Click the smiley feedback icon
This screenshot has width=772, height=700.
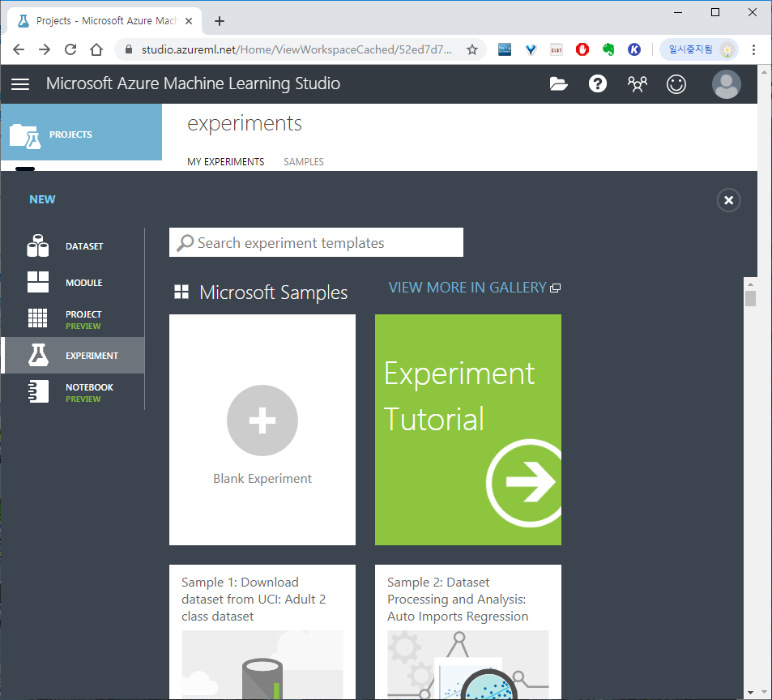click(676, 84)
